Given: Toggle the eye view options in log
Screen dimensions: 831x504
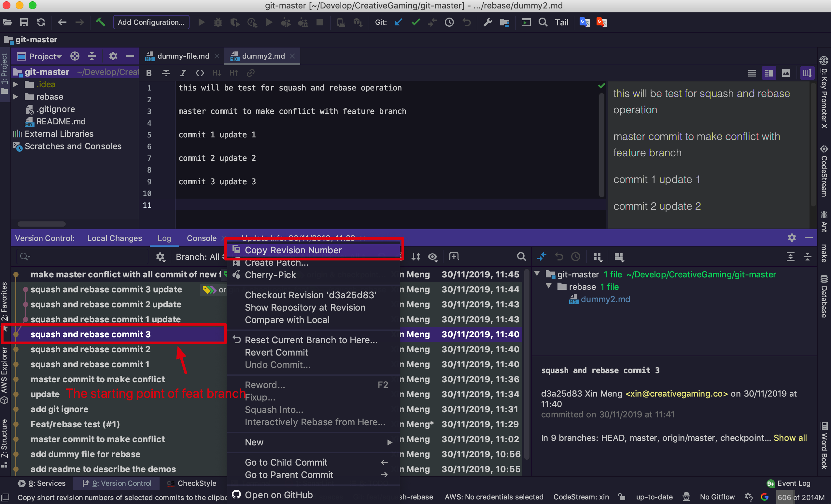Looking at the screenshot, I should coord(433,257).
